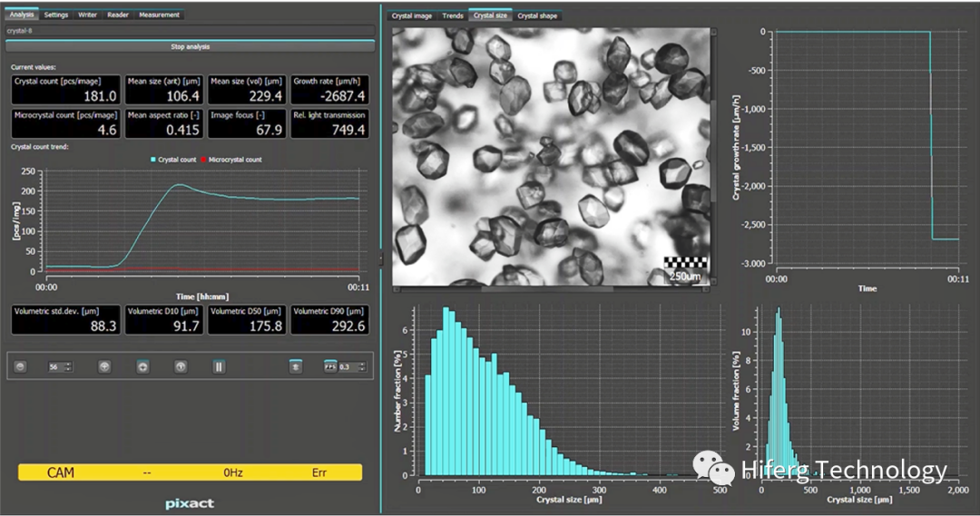
Task: Open the Trends tab
Action: [x=453, y=15]
